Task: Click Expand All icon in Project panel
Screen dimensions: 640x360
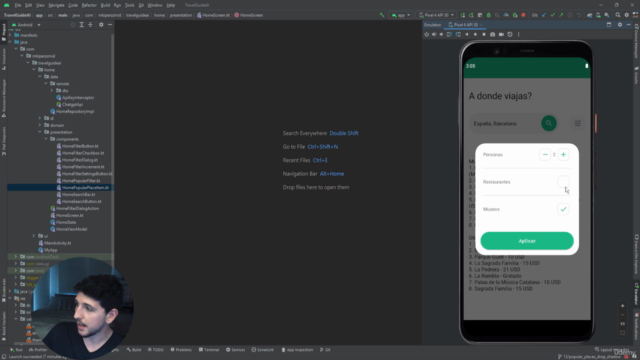Action: click(82, 25)
